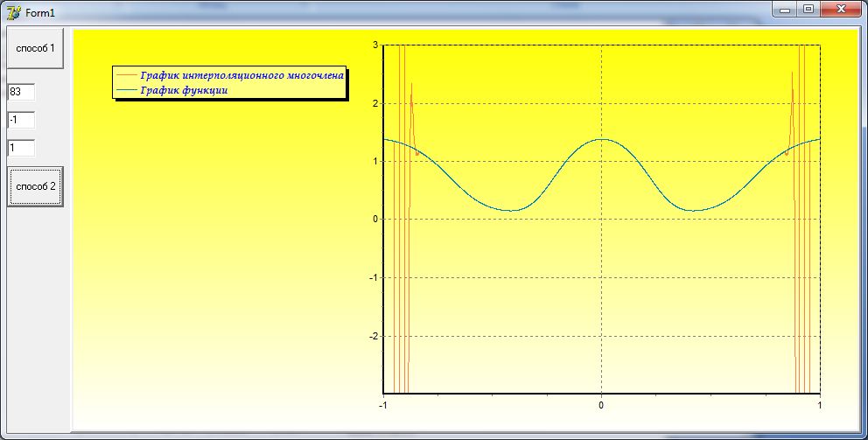This screenshot has width=868, height=440.
Task: Click the orange legend line sample
Action: coord(127,75)
